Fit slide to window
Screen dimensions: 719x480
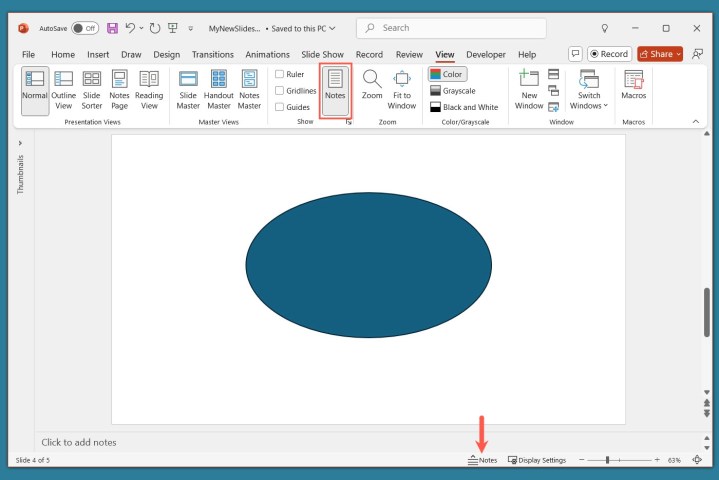[x=402, y=89]
